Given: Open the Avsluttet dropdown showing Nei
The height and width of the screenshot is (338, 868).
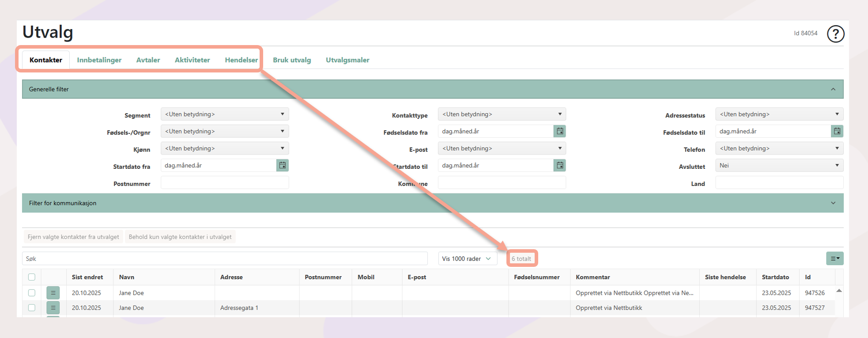Looking at the screenshot, I should (x=779, y=165).
